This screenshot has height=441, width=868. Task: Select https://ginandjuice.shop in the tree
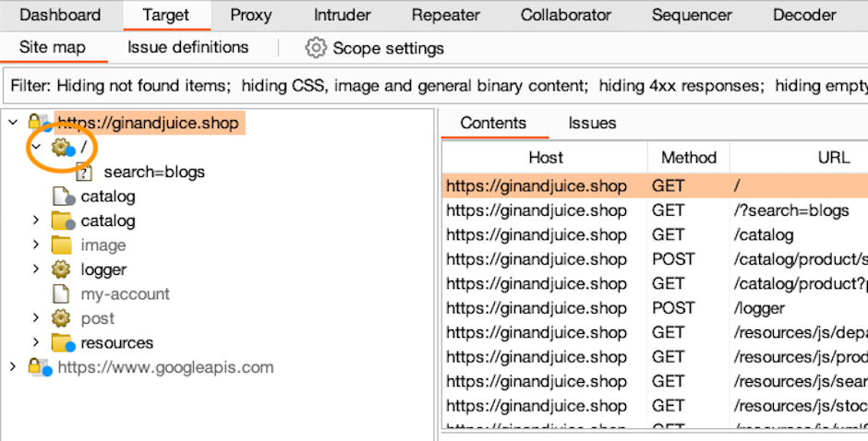point(148,123)
